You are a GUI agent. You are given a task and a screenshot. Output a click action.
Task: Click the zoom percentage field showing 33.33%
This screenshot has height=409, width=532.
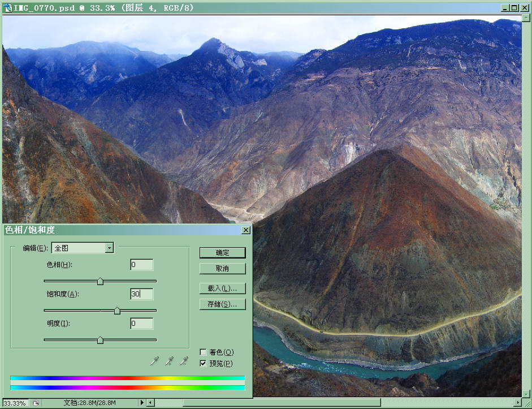(14, 403)
